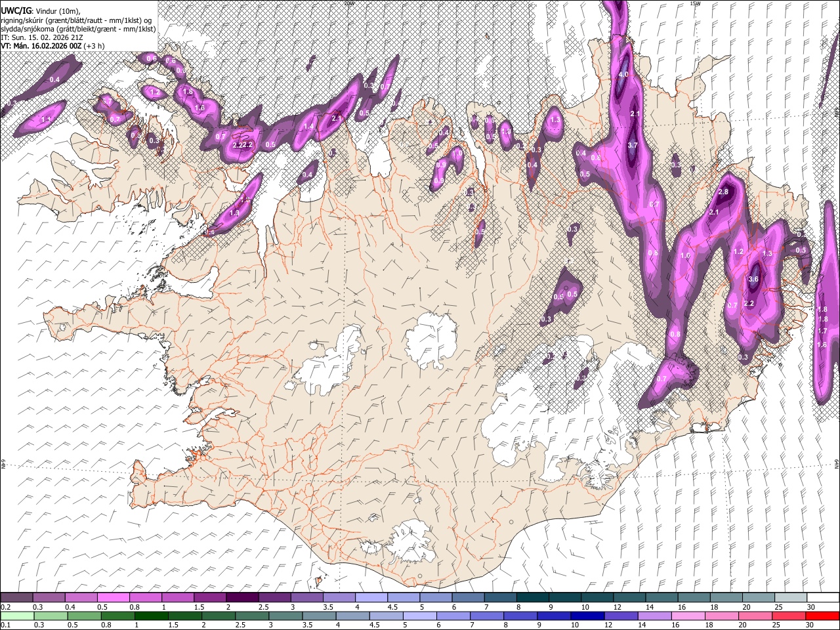This screenshot has height=630, width=840.
Task: Click the '0.1' label on the lower legend scale
Action: click(5, 625)
